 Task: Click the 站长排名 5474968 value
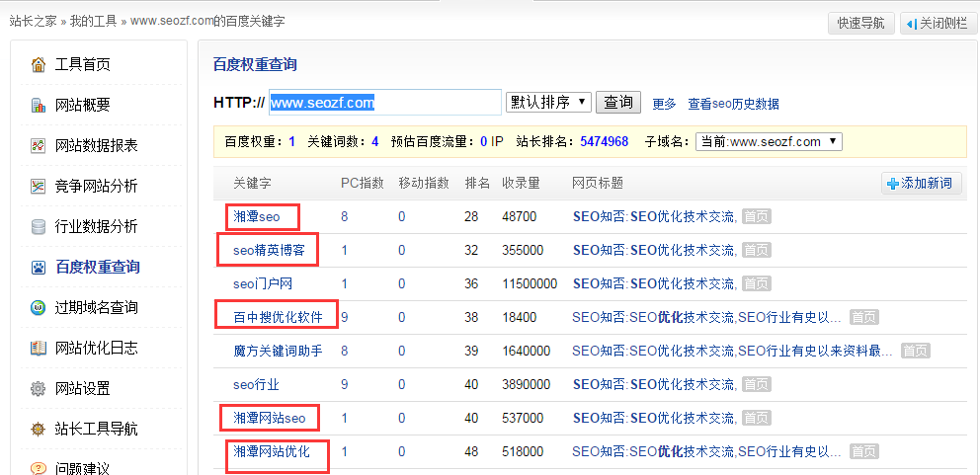[604, 142]
